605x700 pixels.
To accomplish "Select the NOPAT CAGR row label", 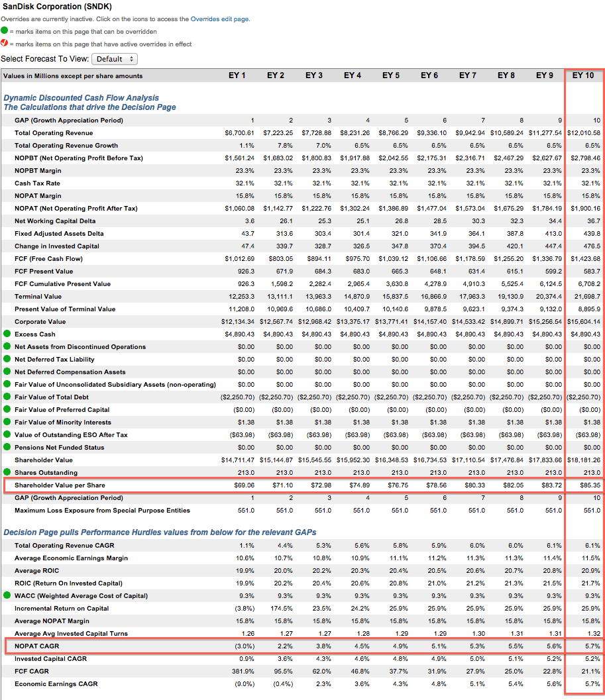I will click(x=36, y=646).
